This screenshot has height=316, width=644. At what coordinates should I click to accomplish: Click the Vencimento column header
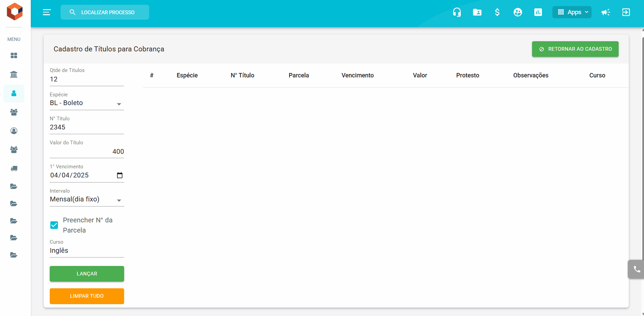click(358, 75)
